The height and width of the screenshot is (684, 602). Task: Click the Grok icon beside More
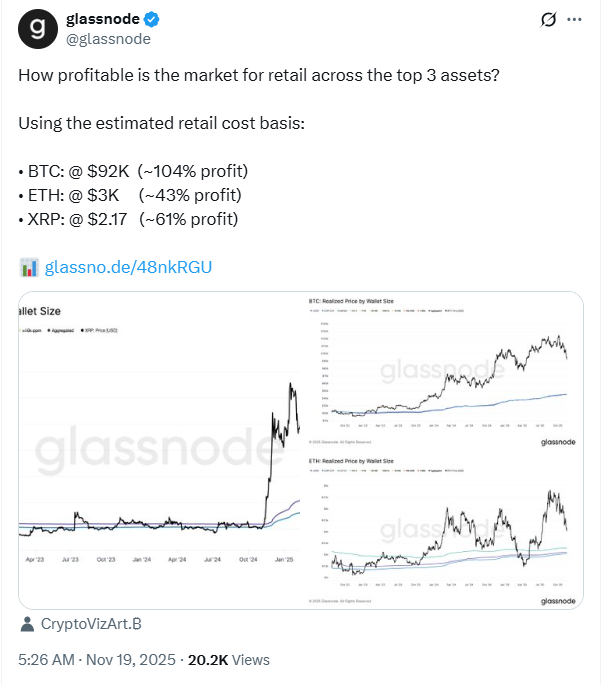[548, 20]
